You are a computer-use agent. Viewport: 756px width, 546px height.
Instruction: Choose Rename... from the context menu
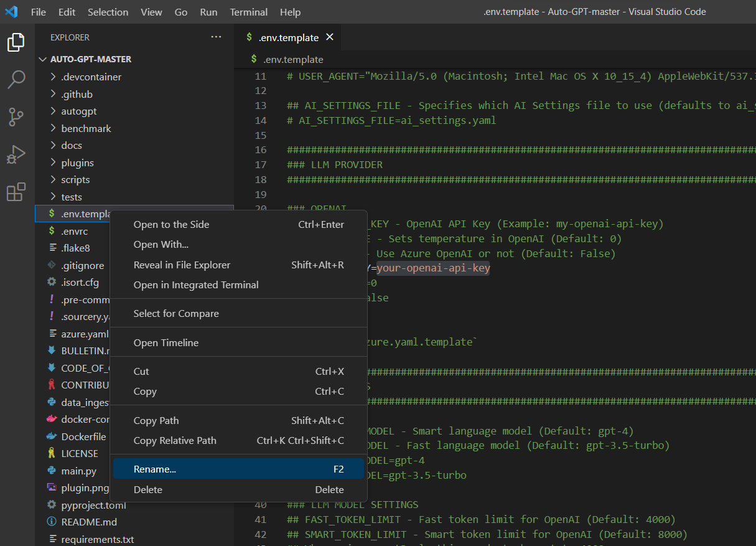[x=155, y=469]
